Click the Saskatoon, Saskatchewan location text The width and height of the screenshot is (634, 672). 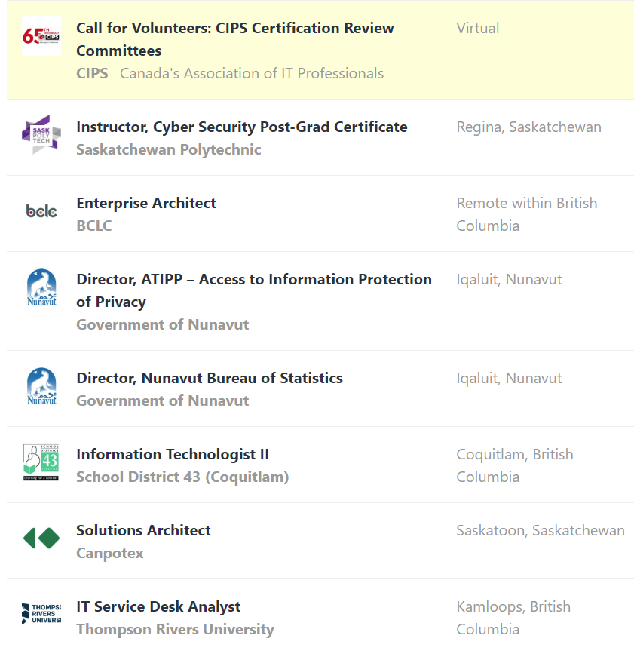pyautogui.click(x=540, y=530)
